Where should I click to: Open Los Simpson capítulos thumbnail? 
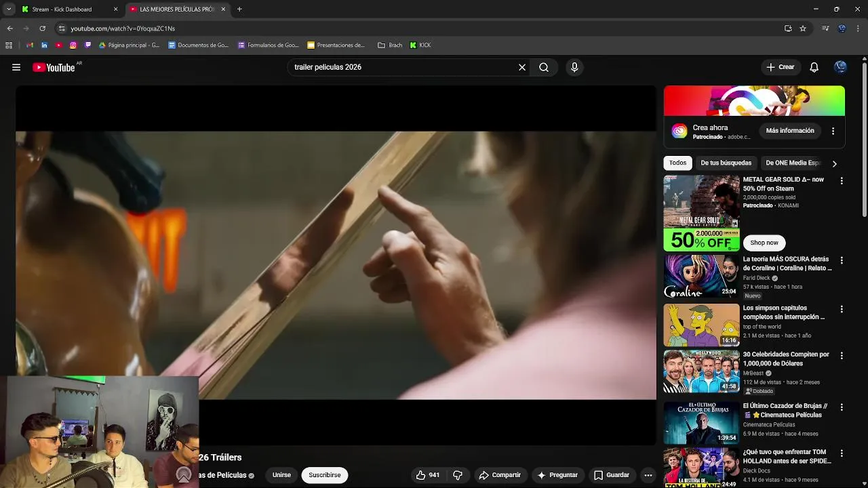point(701,325)
